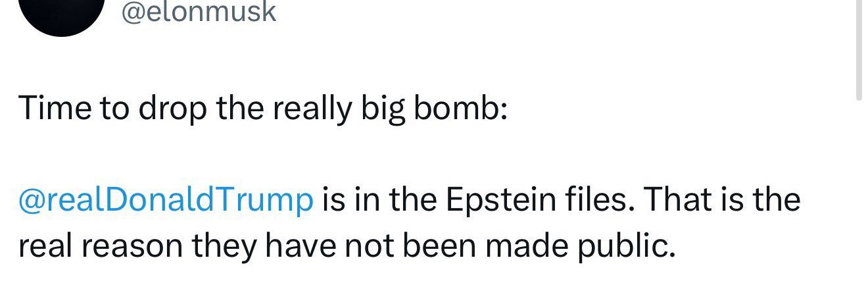Open the @realDonaldTrump mention link
Viewport: 868px width, 289px height.
[x=166, y=200]
